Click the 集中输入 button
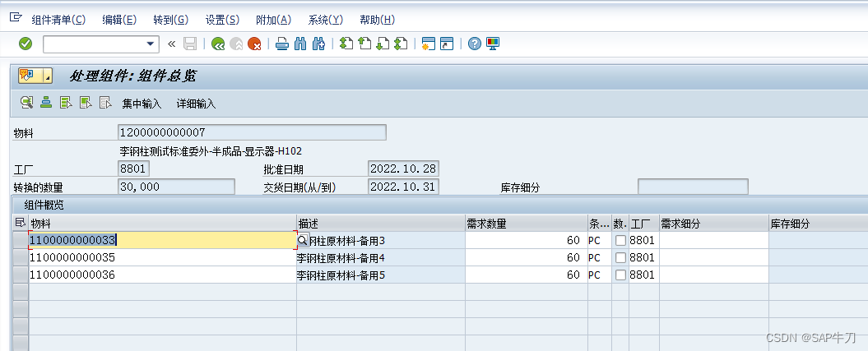868x351 pixels. (142, 104)
